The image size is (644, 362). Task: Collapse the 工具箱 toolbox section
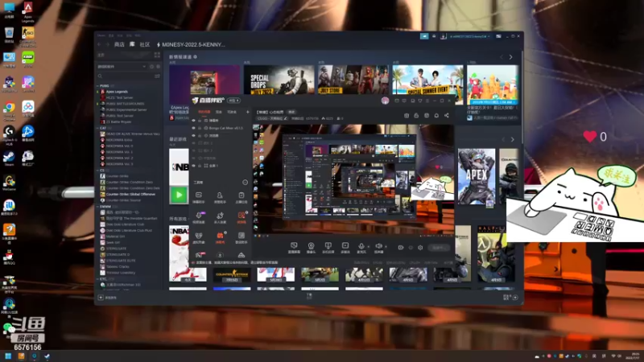[x=245, y=183]
